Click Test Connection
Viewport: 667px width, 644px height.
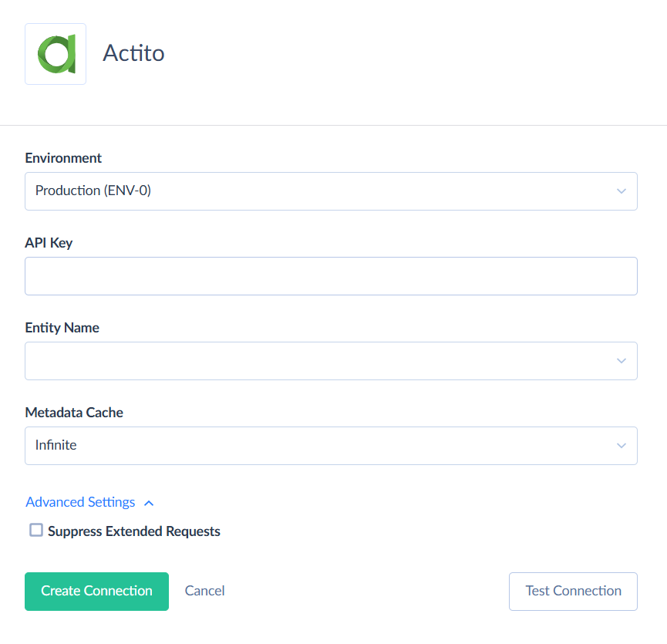[x=573, y=591]
